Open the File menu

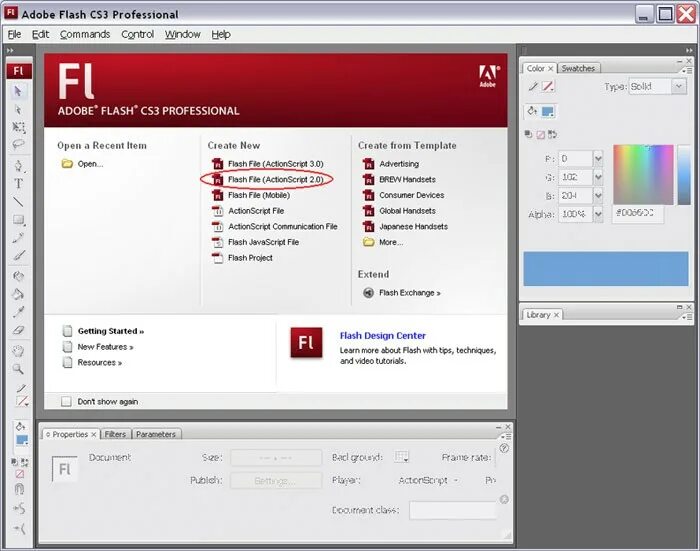(14, 34)
